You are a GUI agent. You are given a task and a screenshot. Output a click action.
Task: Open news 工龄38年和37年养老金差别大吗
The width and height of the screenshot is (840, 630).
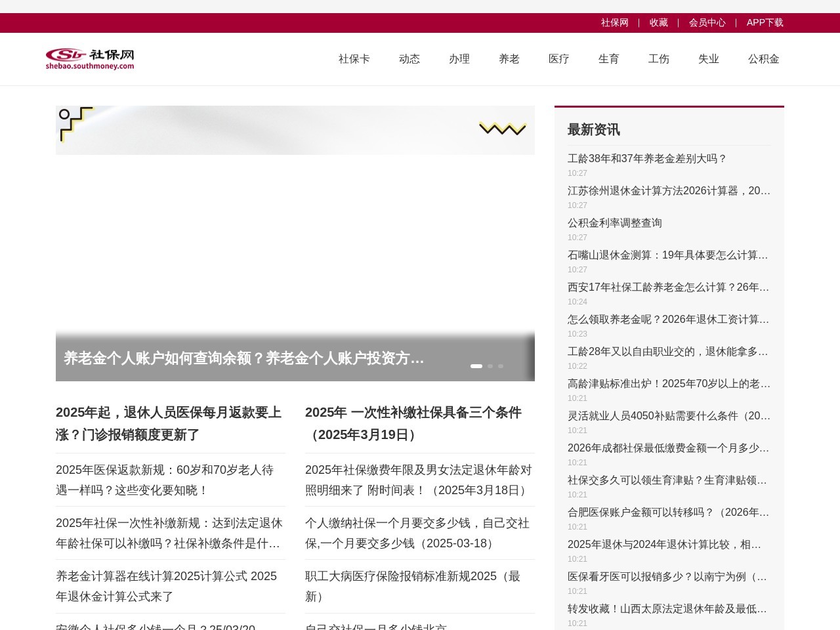(x=647, y=159)
